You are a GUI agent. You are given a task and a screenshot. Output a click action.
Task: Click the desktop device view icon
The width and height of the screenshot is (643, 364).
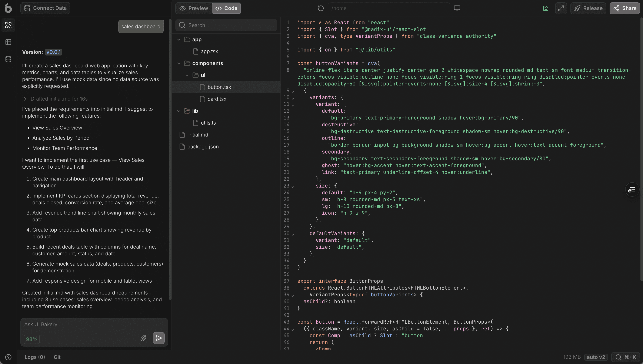(x=457, y=8)
